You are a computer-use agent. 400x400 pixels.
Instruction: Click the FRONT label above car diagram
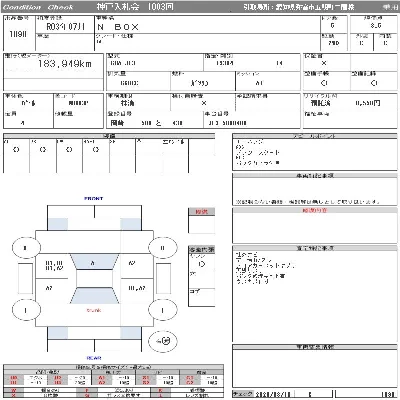(94, 198)
